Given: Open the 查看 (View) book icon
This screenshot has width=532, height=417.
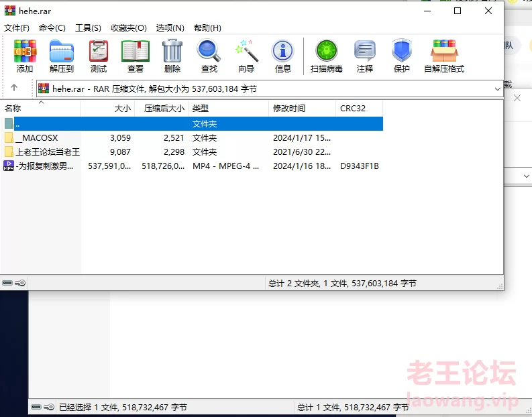Looking at the screenshot, I should tap(136, 56).
